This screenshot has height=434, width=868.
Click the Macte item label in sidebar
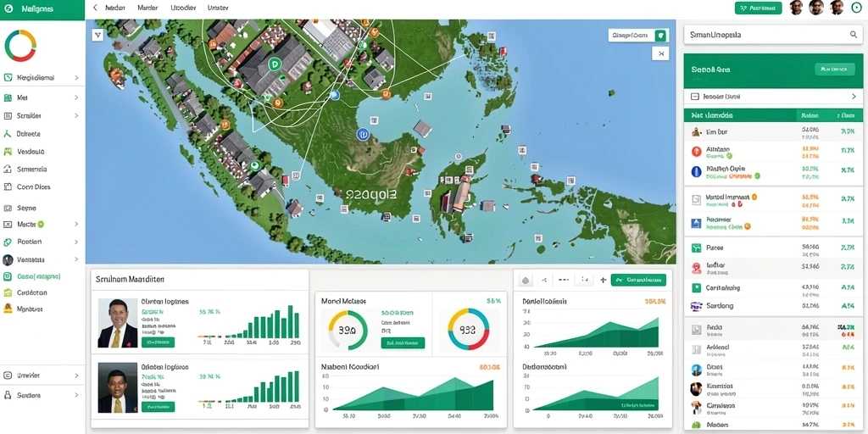tap(26, 224)
